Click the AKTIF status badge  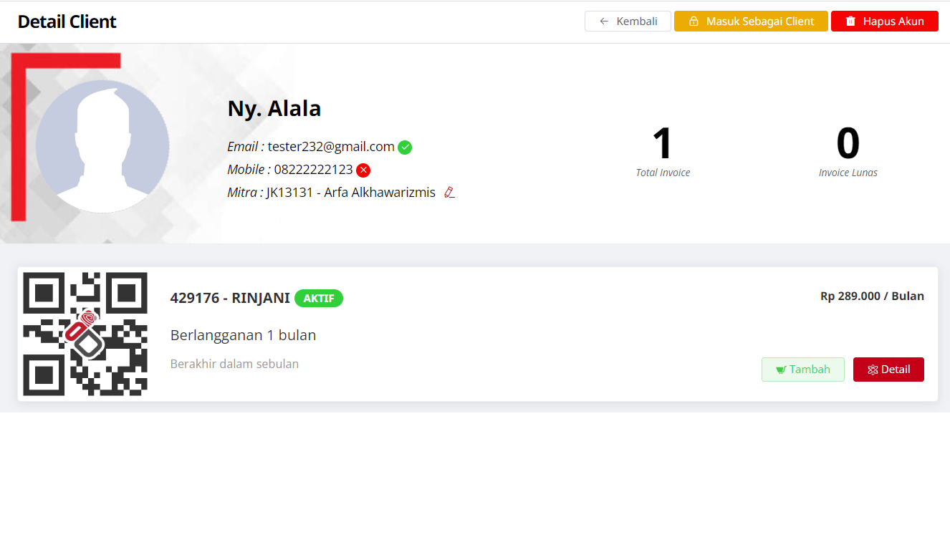click(319, 298)
